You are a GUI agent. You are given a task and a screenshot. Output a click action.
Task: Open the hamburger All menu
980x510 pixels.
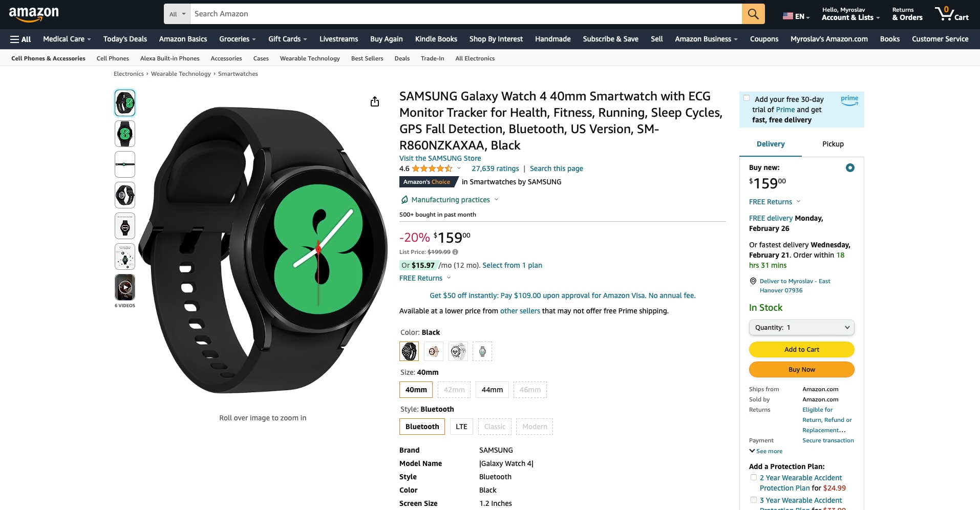(x=20, y=39)
